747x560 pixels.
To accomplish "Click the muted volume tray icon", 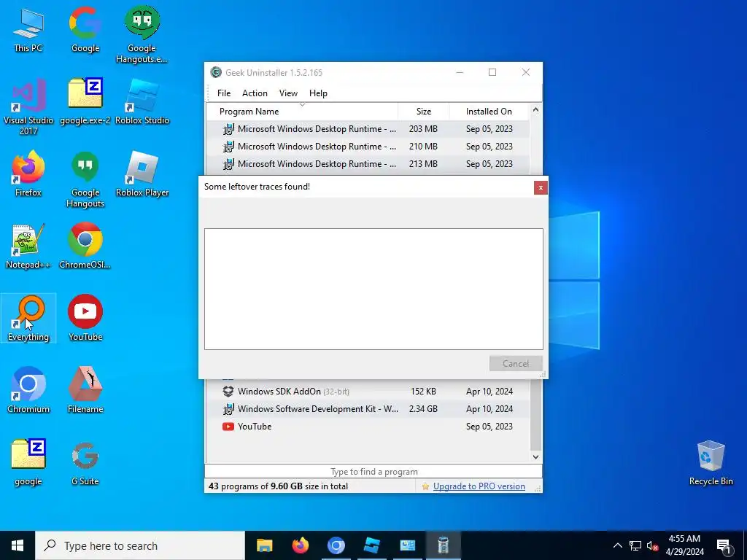I will click(x=653, y=545).
